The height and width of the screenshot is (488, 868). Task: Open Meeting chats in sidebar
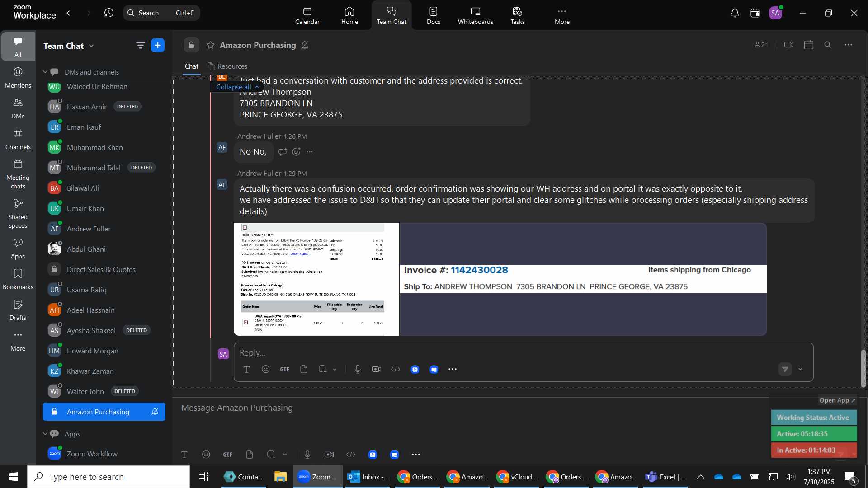(x=18, y=174)
